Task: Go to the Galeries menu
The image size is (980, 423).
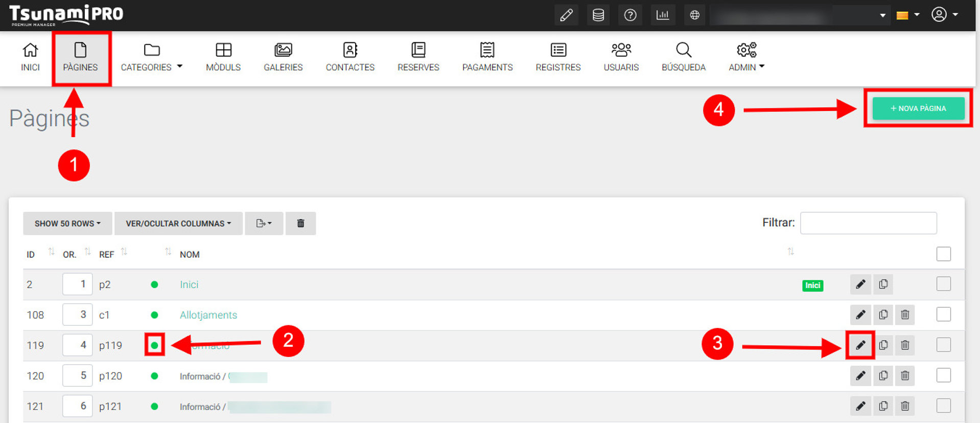Action: [283, 57]
